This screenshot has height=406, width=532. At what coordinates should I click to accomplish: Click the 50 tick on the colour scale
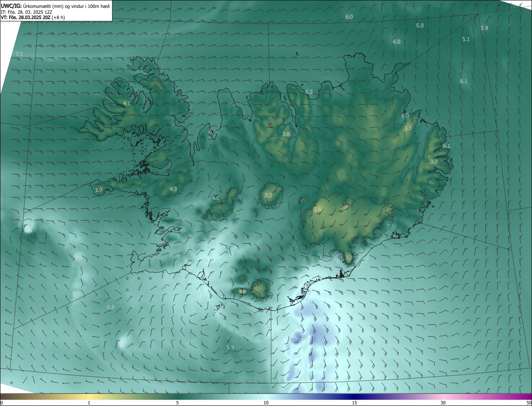click(x=529, y=403)
